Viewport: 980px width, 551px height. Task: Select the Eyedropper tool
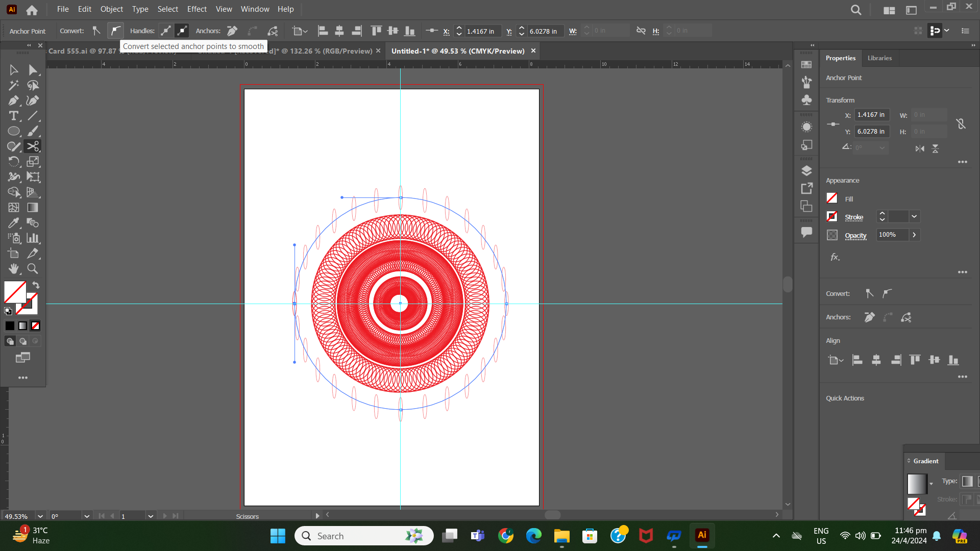pos(14,223)
